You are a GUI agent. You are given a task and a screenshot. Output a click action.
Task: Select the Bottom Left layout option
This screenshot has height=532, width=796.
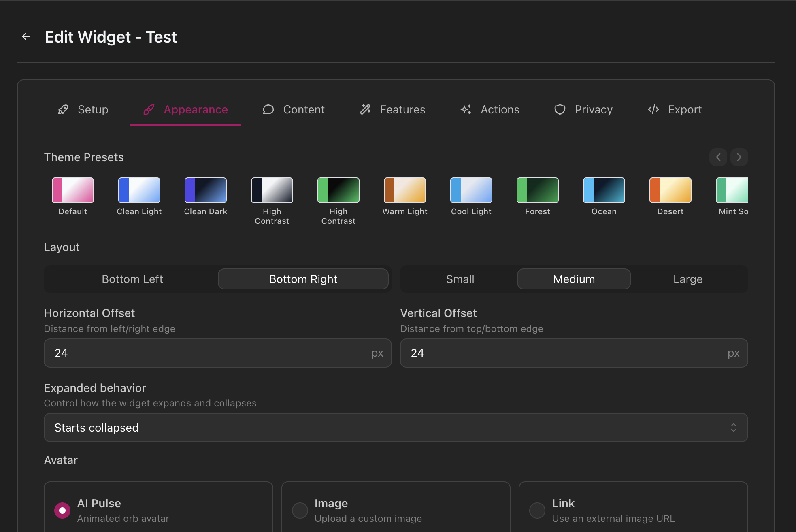132,279
